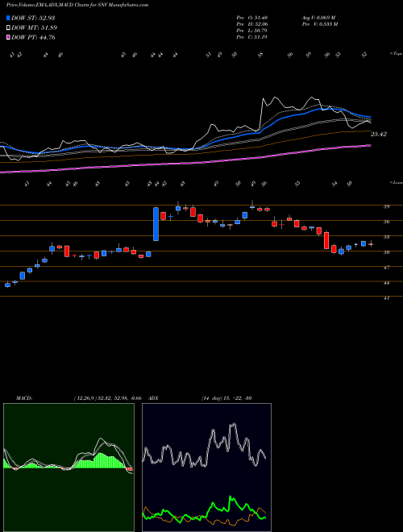The height and width of the screenshot is (532, 403).
Task: Click the 'Pre O: 51.40' value
Action: [x=252, y=18]
